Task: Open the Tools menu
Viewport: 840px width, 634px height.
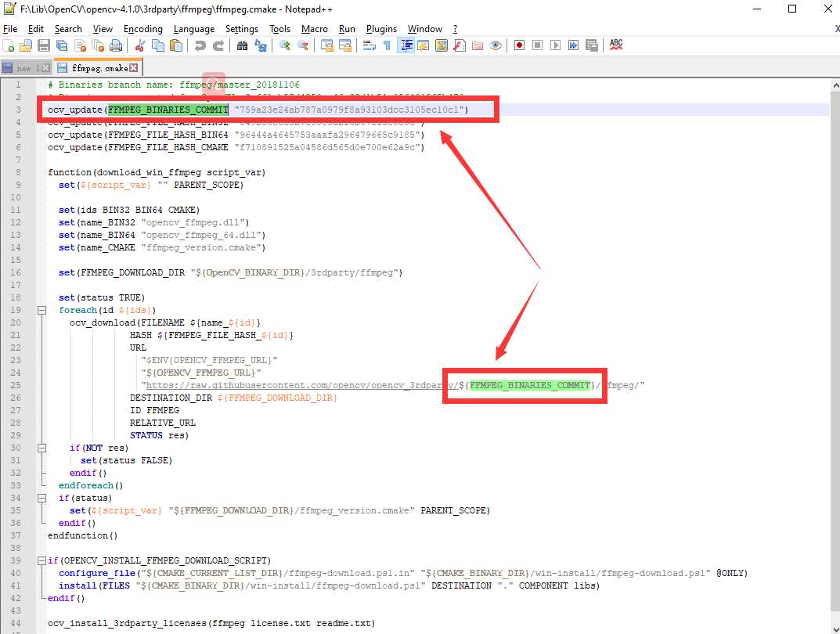Action: pos(279,29)
